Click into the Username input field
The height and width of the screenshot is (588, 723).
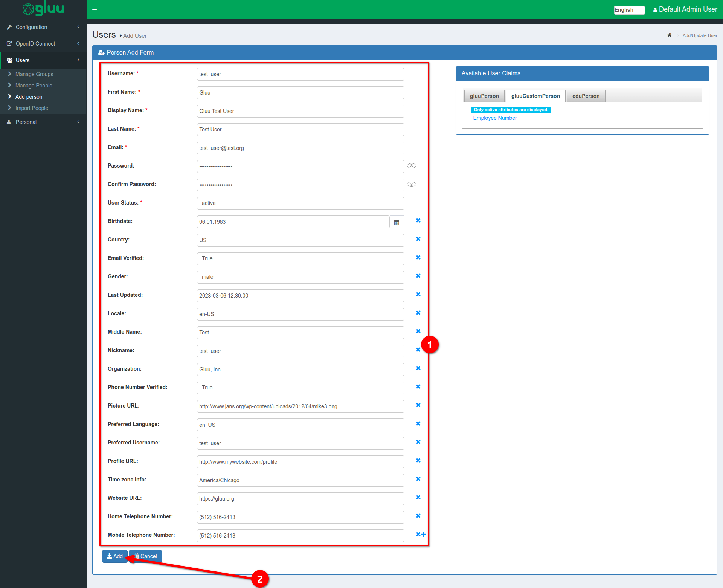coord(300,74)
